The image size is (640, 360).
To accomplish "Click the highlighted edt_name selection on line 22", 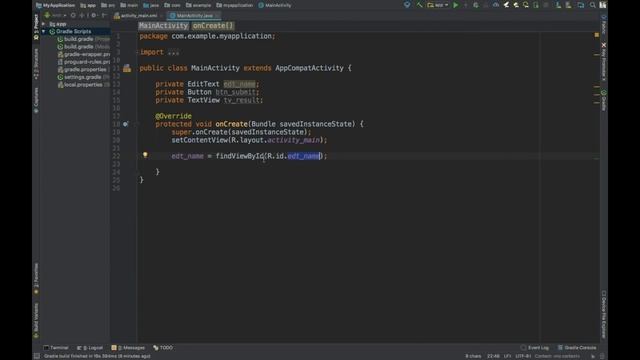I will point(304,156).
